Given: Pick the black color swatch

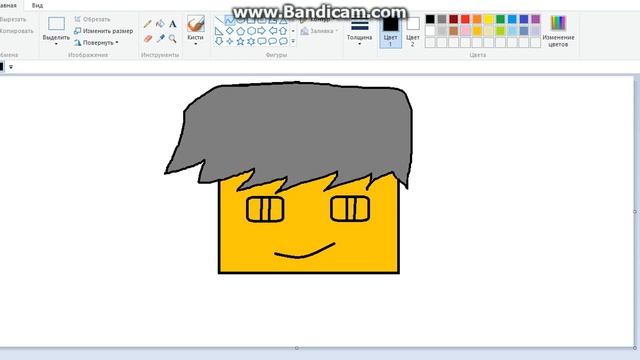Looking at the screenshot, I should pyautogui.click(x=430, y=19).
